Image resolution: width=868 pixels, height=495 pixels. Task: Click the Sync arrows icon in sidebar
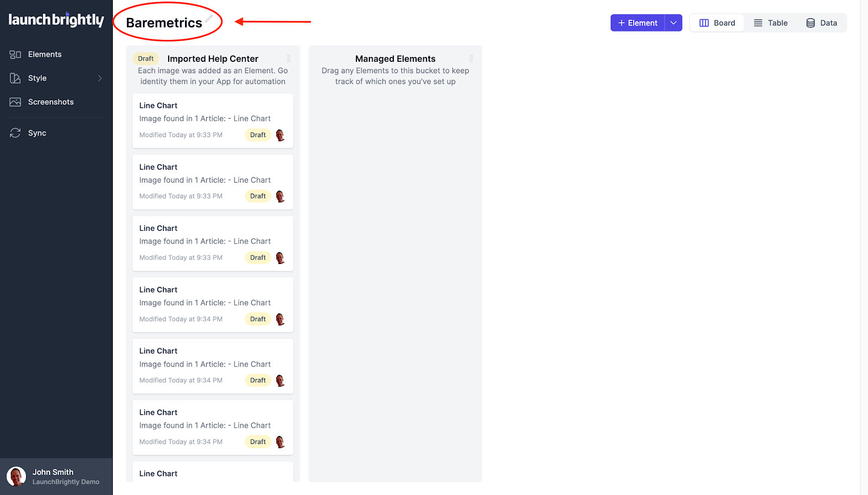tap(15, 133)
